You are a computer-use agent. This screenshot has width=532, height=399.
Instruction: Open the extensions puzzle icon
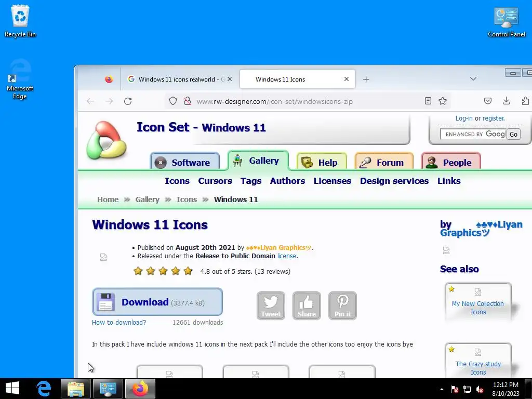(x=525, y=101)
